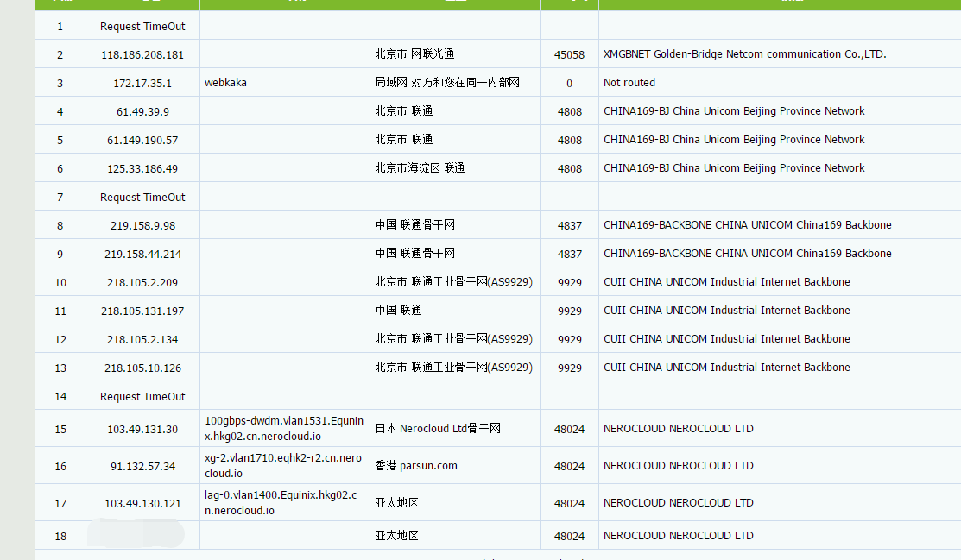961x560 pixels.
Task: Click AS number 9929 in row 10
Action: [569, 282]
